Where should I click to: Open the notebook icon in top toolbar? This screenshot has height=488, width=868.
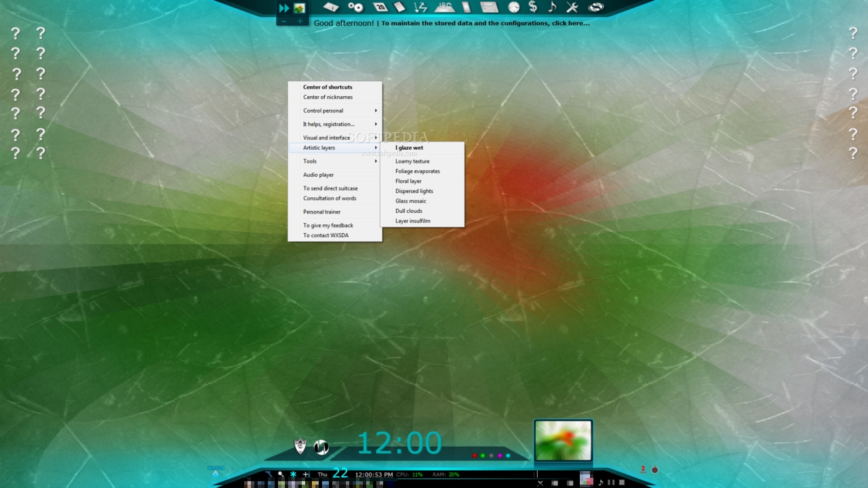pos(399,7)
